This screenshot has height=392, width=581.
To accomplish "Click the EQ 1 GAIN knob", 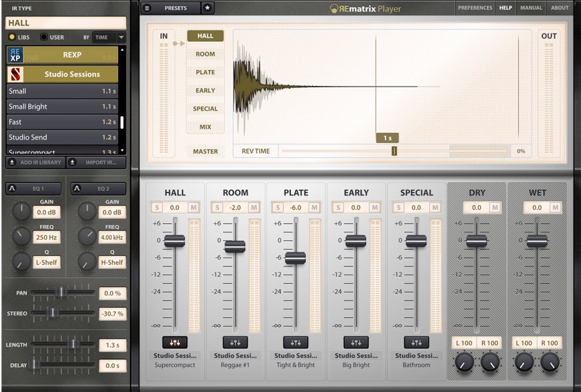I will pyautogui.click(x=21, y=212).
